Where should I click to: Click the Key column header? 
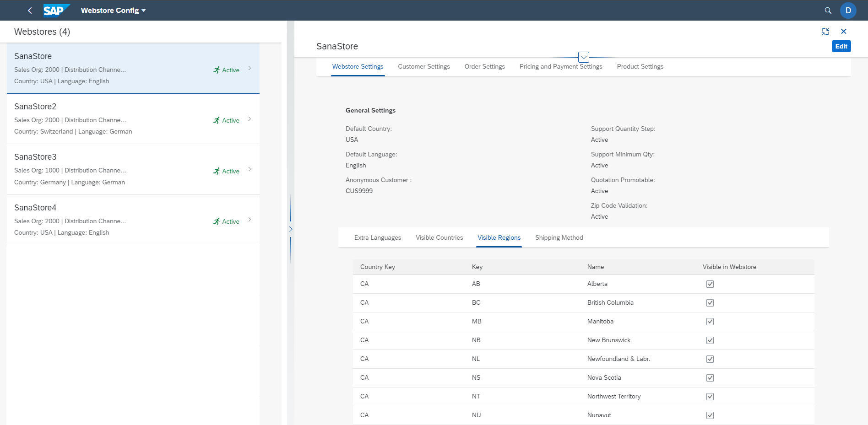click(477, 267)
